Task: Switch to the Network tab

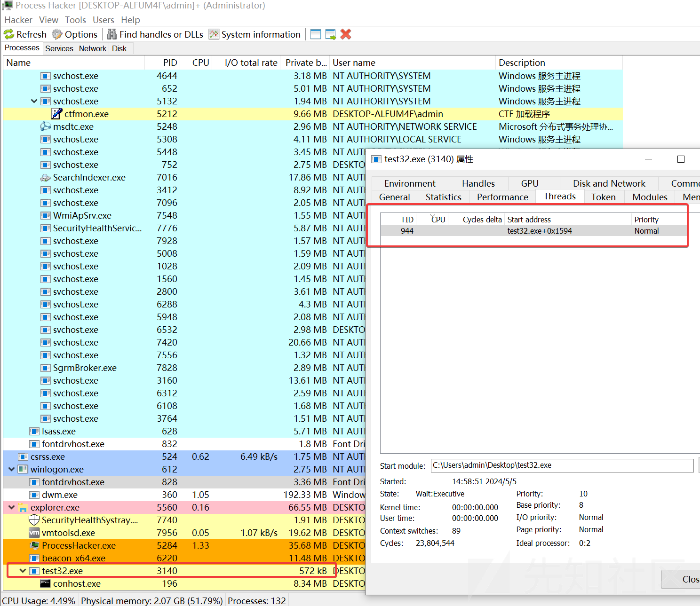Action: [x=93, y=48]
